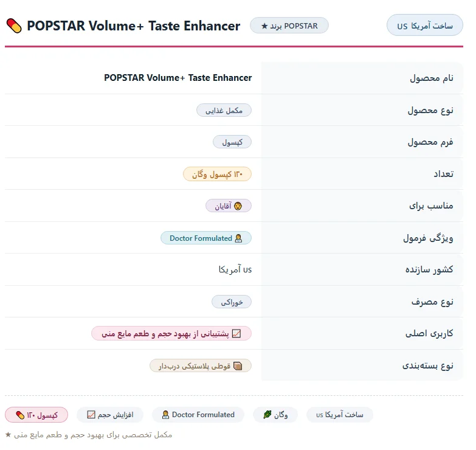Click the US آمریکا country value
Screen dimensions: 476x450
point(235,269)
